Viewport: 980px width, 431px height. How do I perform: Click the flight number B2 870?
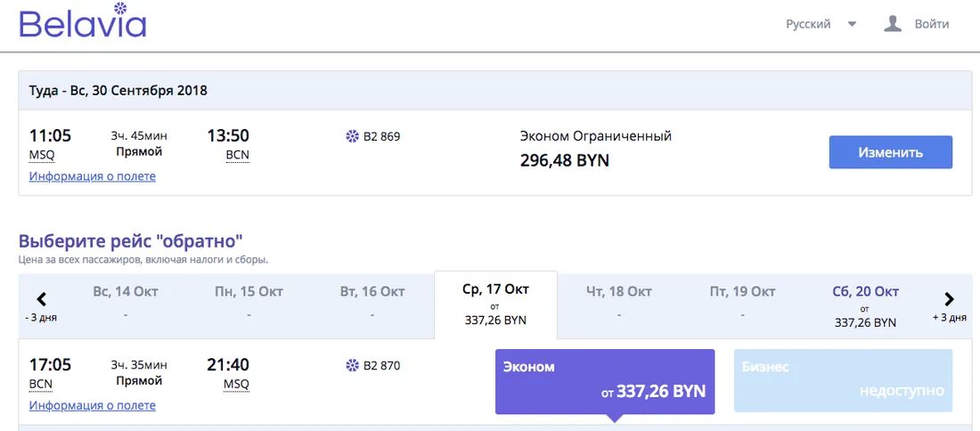381,365
